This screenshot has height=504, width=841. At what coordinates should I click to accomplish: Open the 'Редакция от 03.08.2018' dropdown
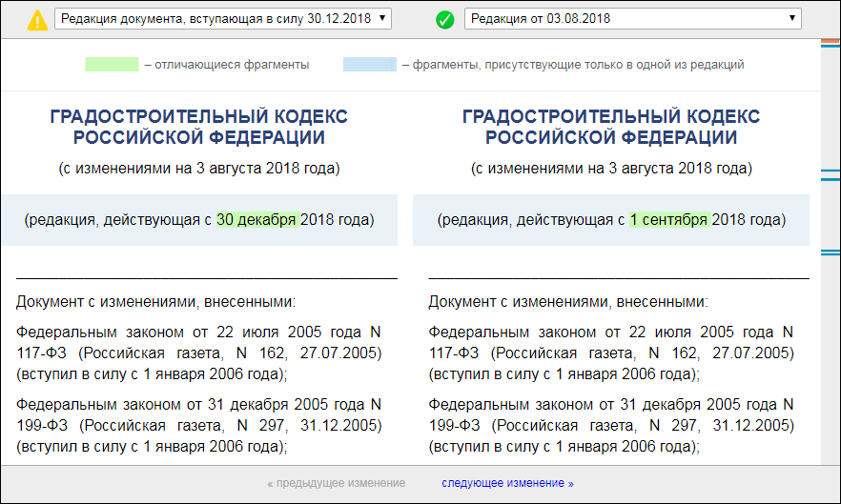(x=632, y=18)
